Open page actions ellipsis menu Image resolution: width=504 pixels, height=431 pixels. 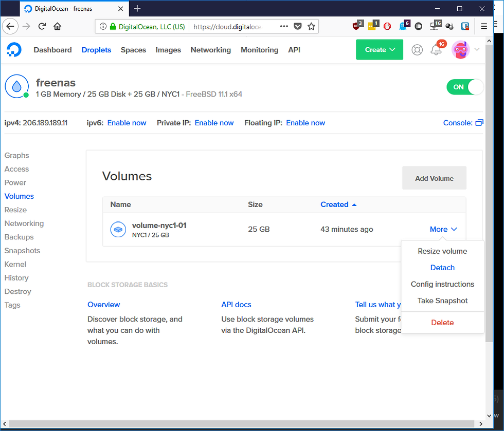284,26
